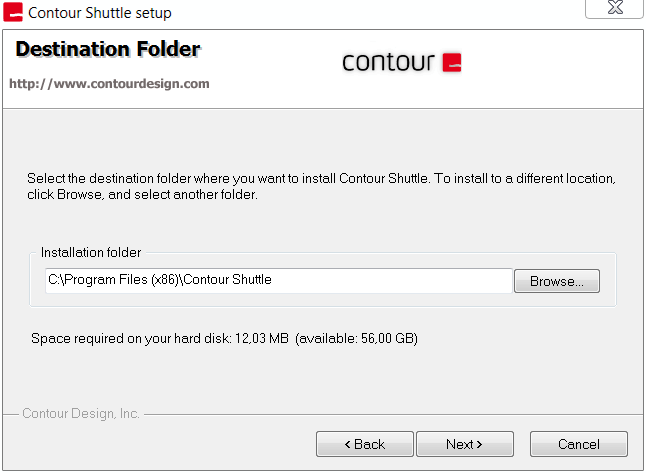Click the Contour Design, Inc. footer label
This screenshot has width=646, height=473.
81,413
